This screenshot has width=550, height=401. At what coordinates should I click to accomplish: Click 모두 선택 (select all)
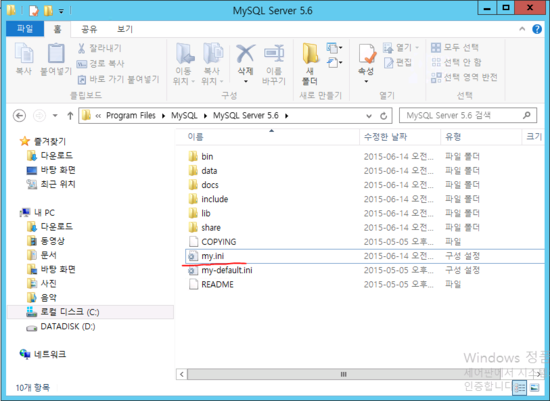coord(455,47)
